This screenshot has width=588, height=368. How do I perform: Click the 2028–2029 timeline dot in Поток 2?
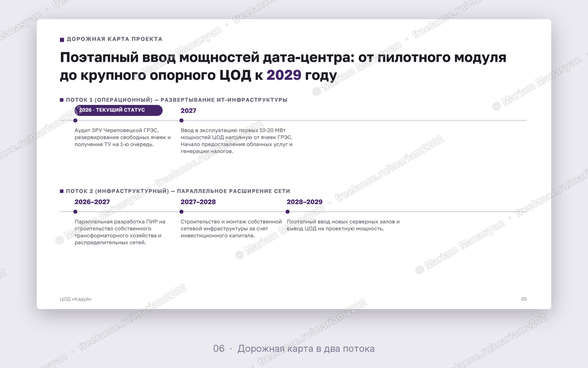pyautogui.click(x=287, y=212)
